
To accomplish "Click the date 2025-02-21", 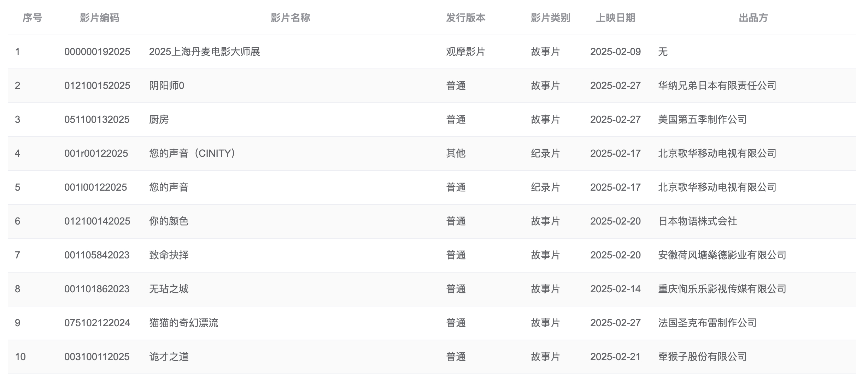I will point(615,357).
